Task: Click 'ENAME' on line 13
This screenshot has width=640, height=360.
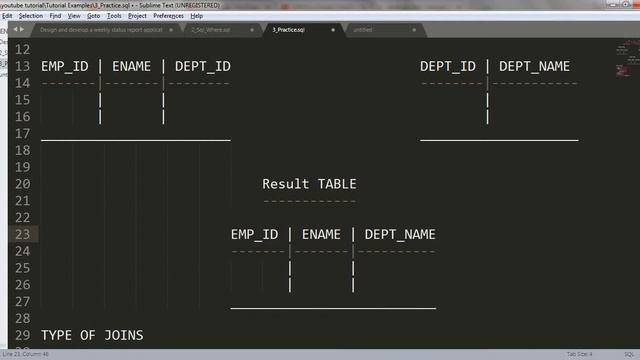Action: tap(131, 67)
